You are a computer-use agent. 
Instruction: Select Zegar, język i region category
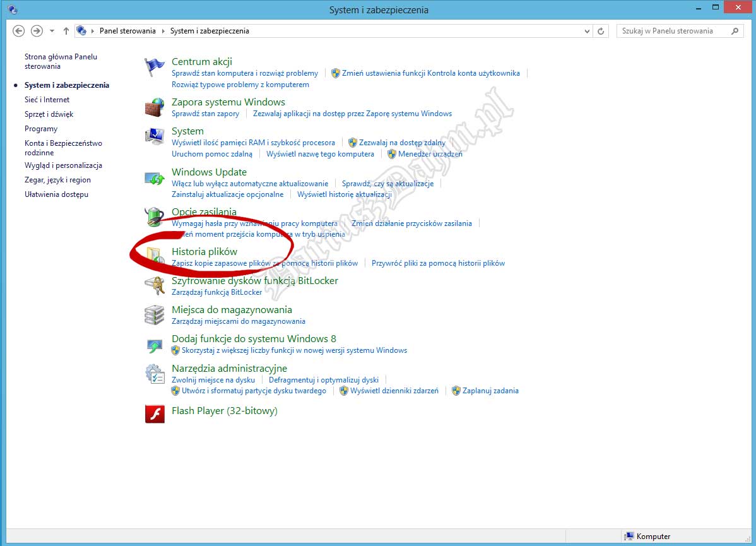point(57,180)
